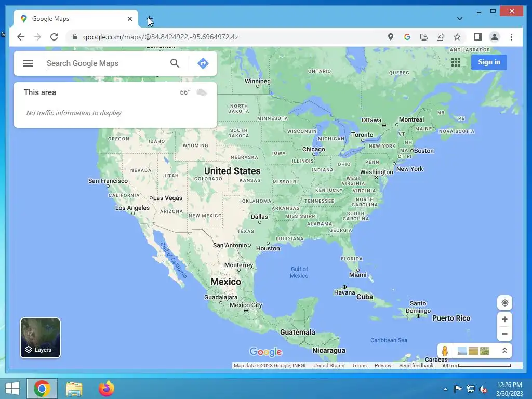Click the network tray icon

(x=471, y=389)
